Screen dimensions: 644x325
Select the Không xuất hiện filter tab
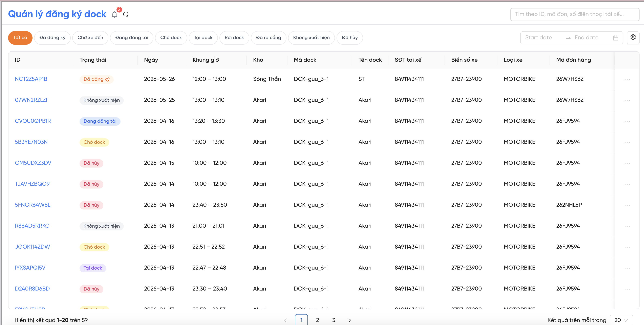(x=311, y=38)
